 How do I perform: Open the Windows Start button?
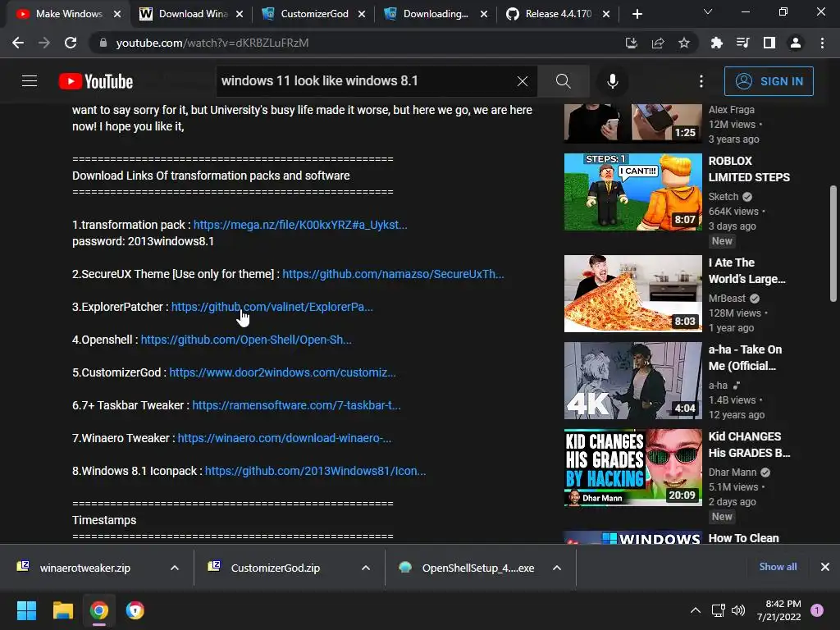[26, 610]
